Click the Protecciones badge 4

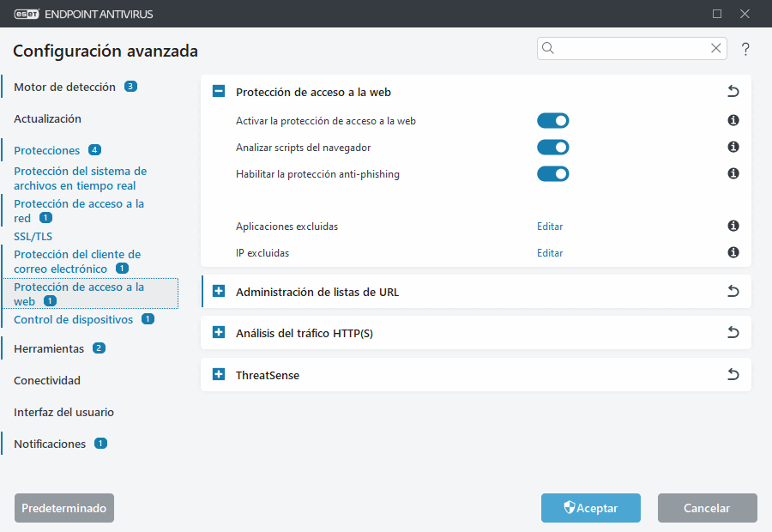click(x=94, y=149)
